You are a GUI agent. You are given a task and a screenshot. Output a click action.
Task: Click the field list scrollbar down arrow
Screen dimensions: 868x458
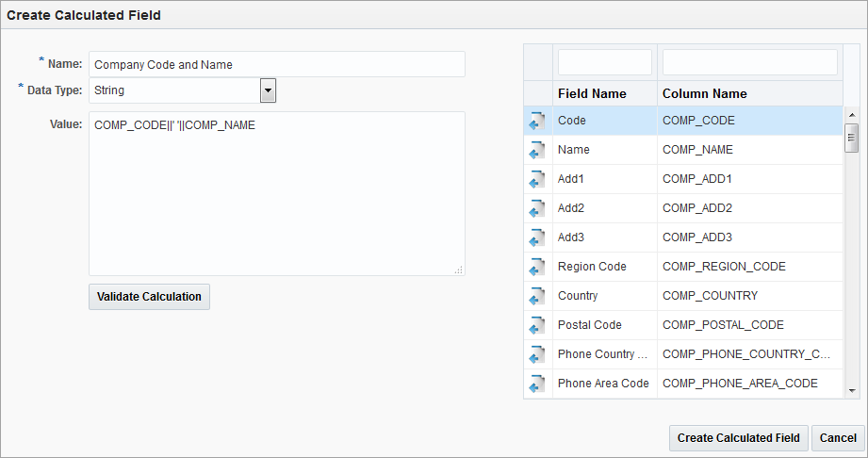[x=852, y=391]
